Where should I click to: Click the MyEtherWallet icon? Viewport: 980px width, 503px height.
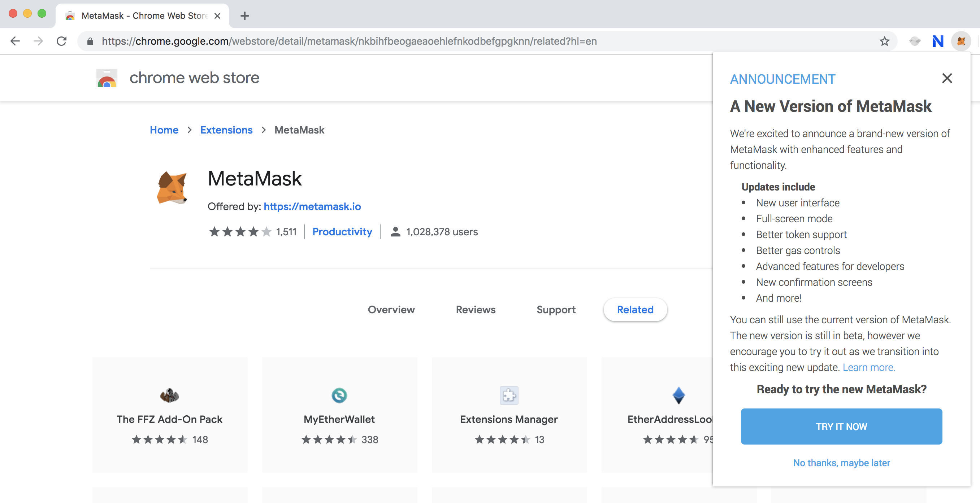pos(339,395)
